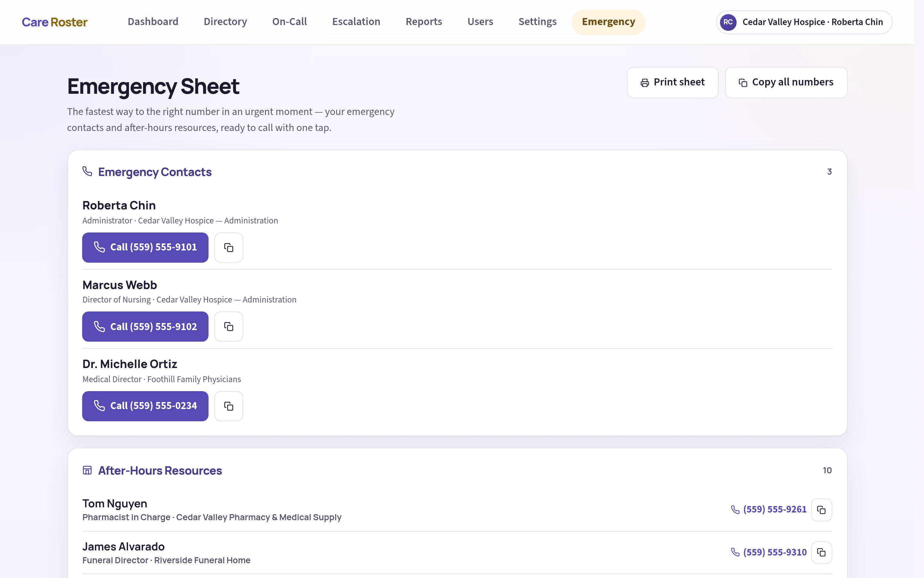The image size is (924, 578).
Task: Go to the Directory page
Action: coord(225,22)
